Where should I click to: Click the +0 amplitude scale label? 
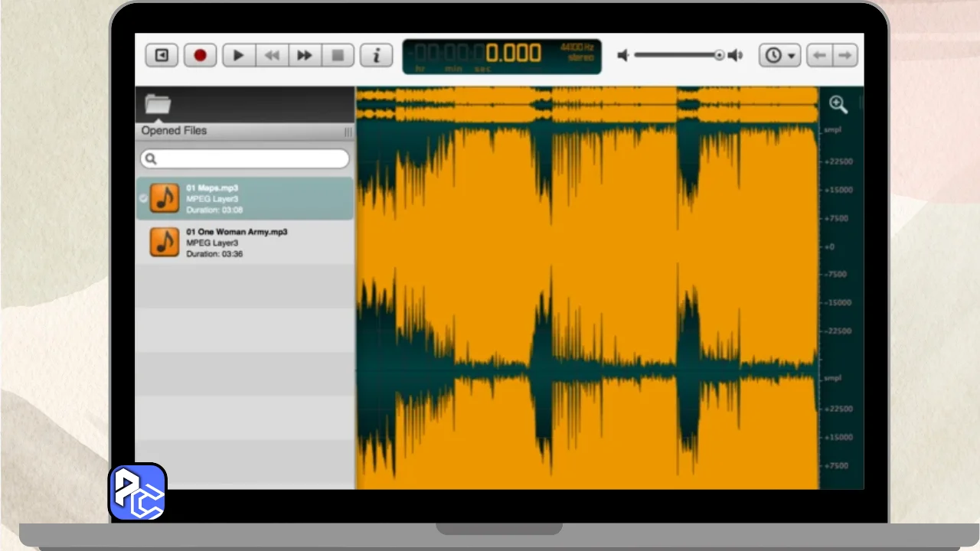pos(829,246)
